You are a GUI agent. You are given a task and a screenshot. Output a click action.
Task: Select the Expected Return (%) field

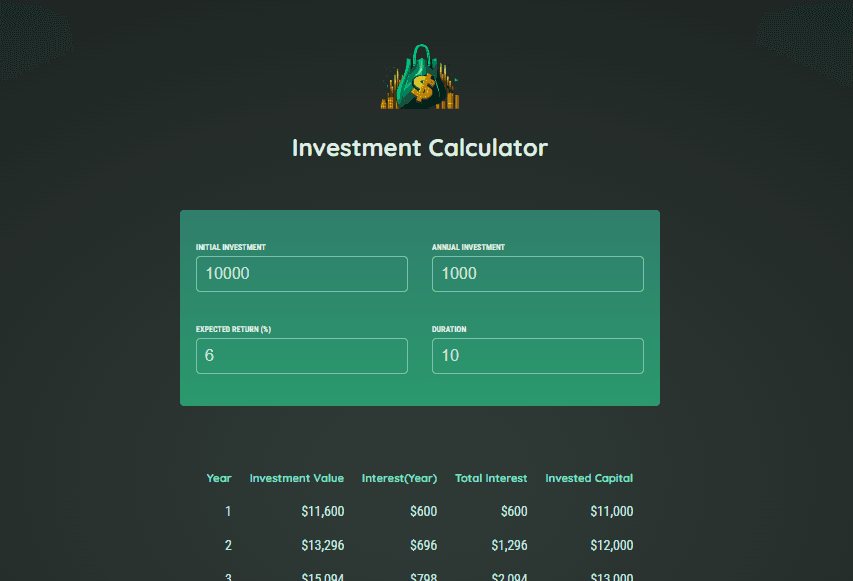pyautogui.click(x=301, y=356)
